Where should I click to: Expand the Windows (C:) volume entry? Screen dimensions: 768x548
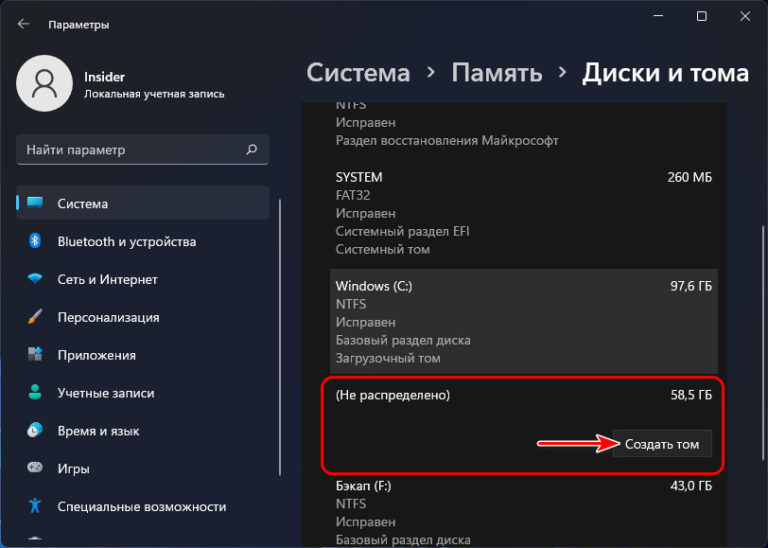tap(523, 321)
